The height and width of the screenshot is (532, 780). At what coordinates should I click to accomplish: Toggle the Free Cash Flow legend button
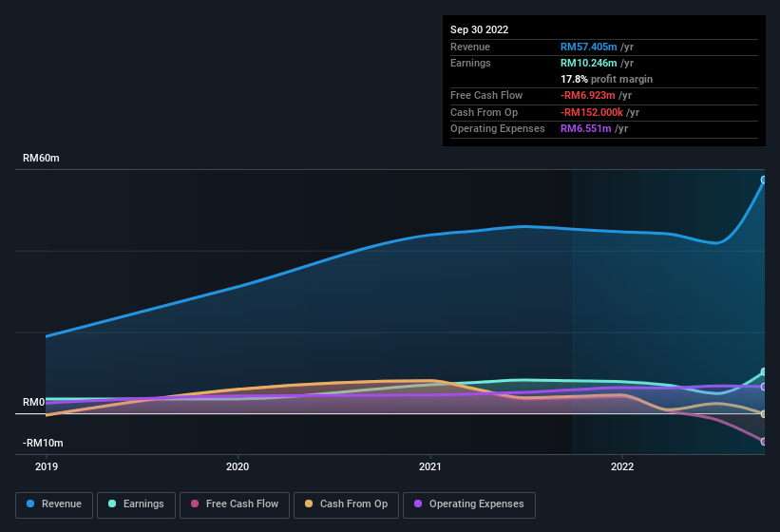coord(235,505)
